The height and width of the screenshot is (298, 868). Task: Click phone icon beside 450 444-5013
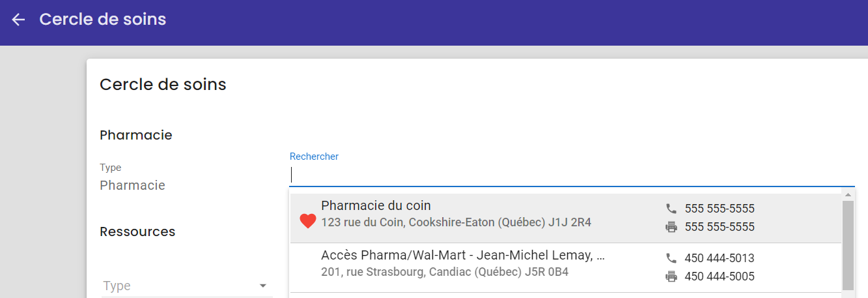tap(671, 258)
